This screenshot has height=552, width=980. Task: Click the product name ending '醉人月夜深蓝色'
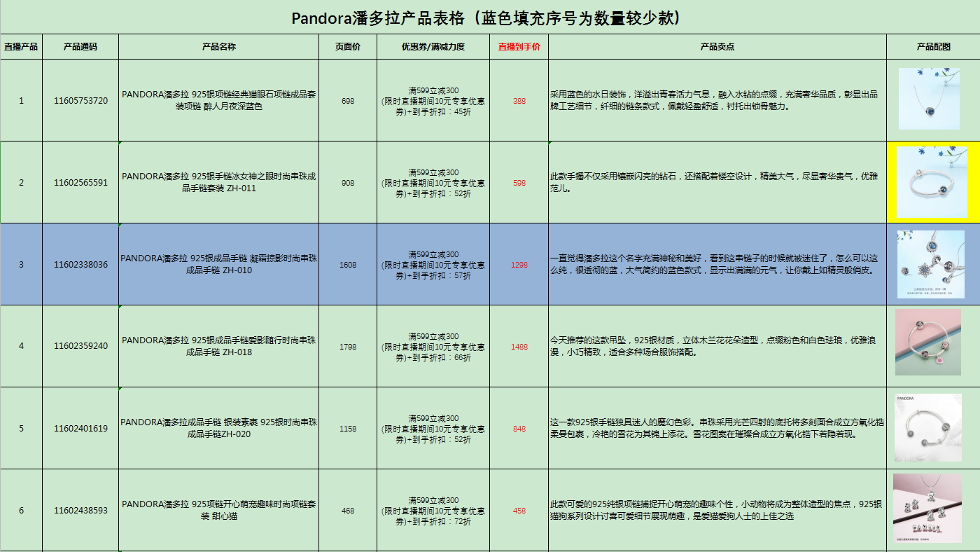coord(218,100)
